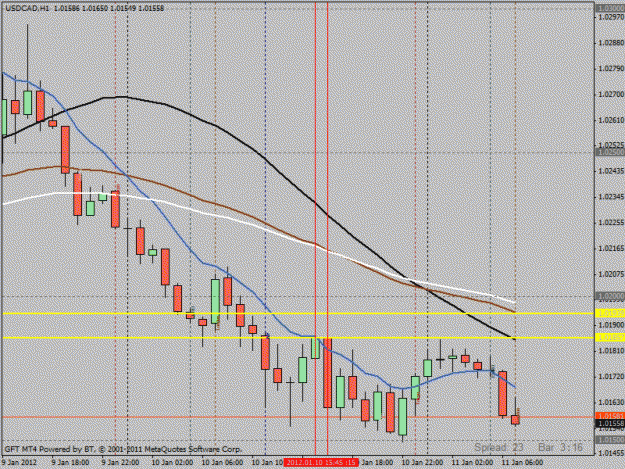Click the 9 Jan 18:00 time label

tap(71, 462)
